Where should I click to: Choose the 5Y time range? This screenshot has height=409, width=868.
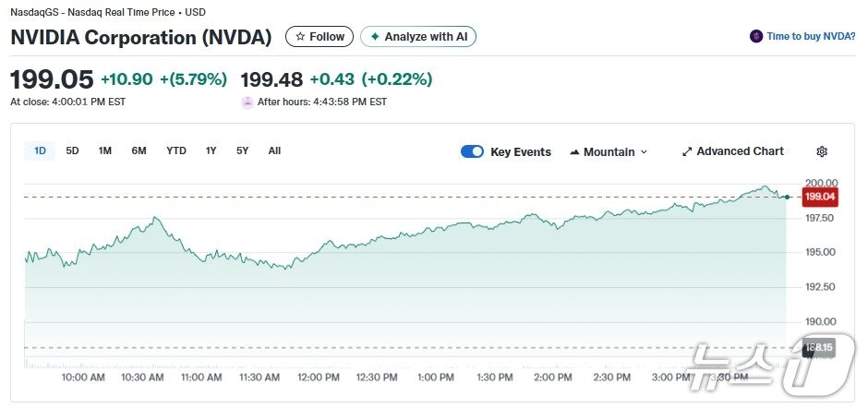[x=242, y=150]
